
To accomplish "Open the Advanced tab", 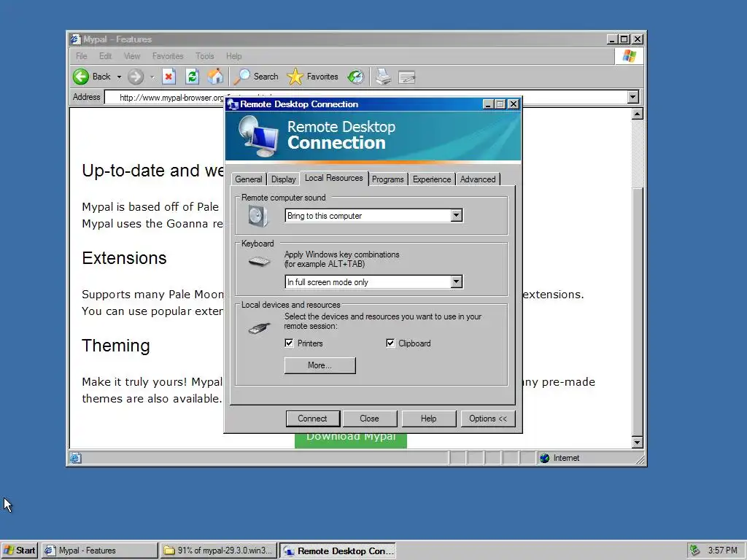I will pyautogui.click(x=478, y=179).
